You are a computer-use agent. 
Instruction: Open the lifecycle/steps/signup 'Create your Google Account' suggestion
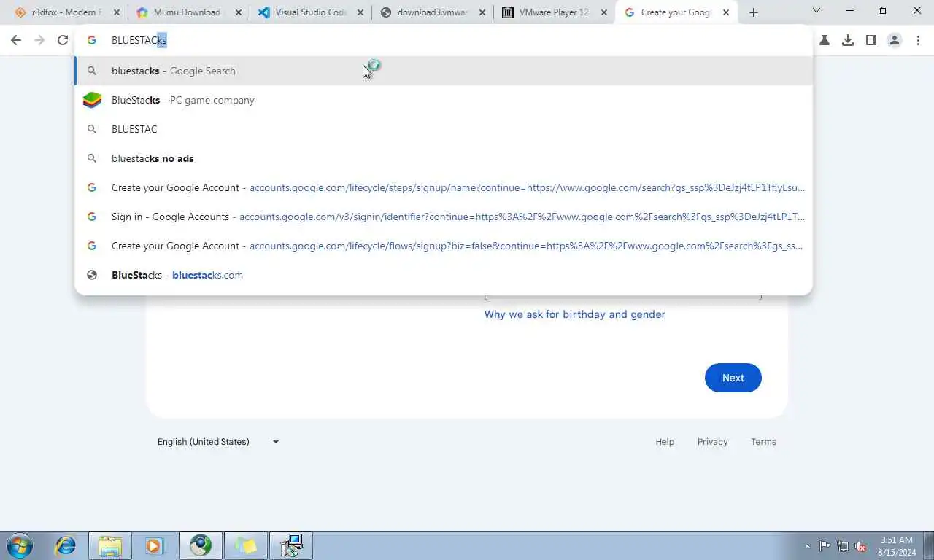click(x=444, y=187)
